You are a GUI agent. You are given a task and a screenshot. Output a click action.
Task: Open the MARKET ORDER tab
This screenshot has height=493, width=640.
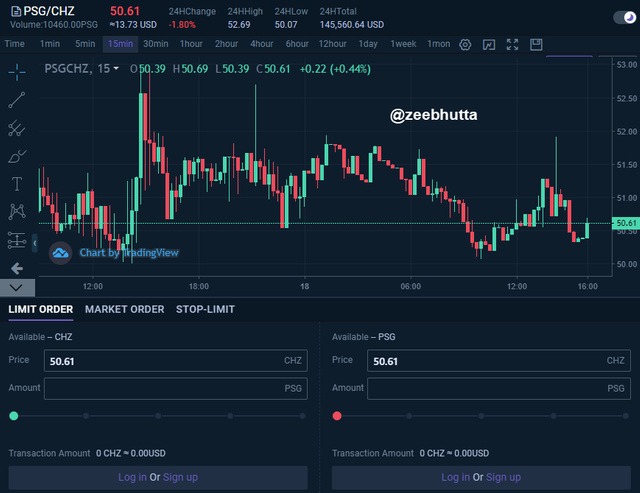[124, 309]
